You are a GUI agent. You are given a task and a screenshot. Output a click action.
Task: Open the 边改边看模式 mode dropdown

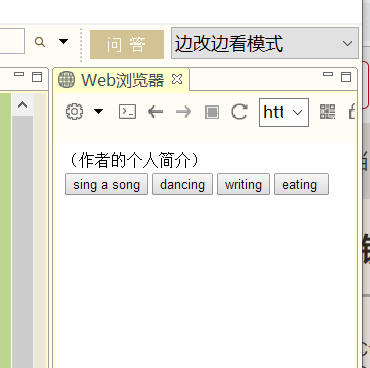click(x=265, y=43)
